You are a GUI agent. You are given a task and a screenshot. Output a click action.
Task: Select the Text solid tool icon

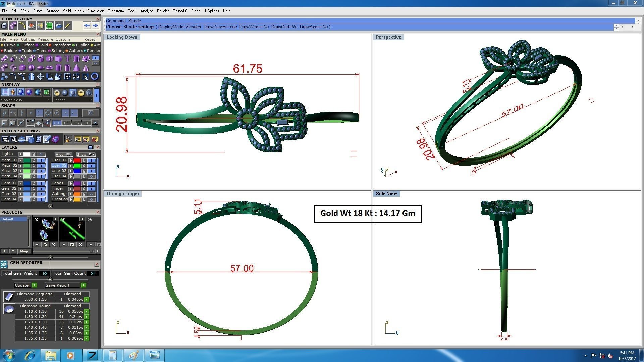[67, 59]
